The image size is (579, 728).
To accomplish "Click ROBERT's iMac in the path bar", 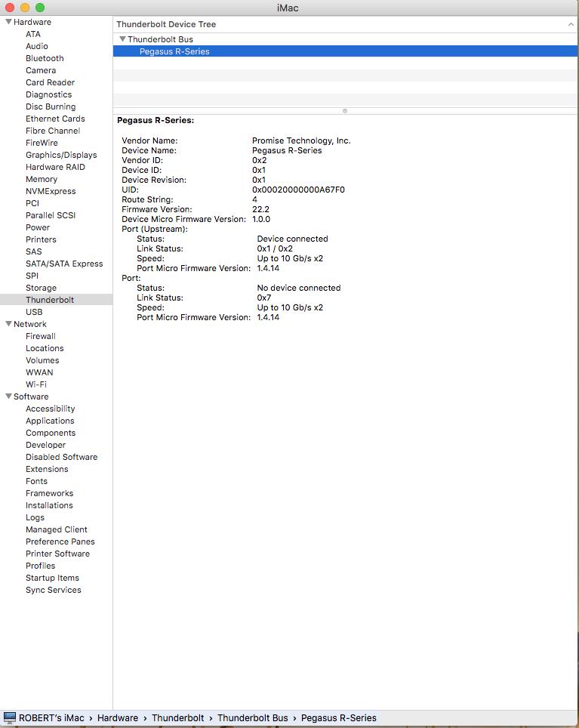I will pyautogui.click(x=51, y=717).
